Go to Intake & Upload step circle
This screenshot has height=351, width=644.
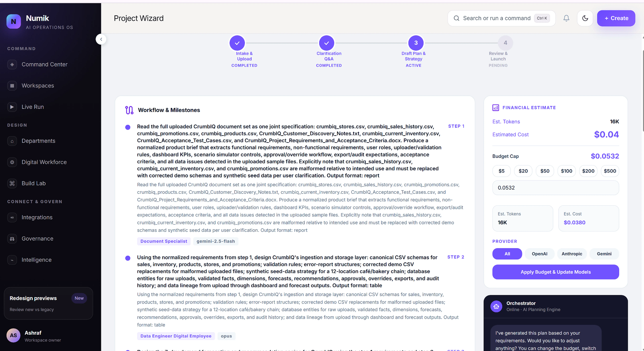tap(237, 43)
